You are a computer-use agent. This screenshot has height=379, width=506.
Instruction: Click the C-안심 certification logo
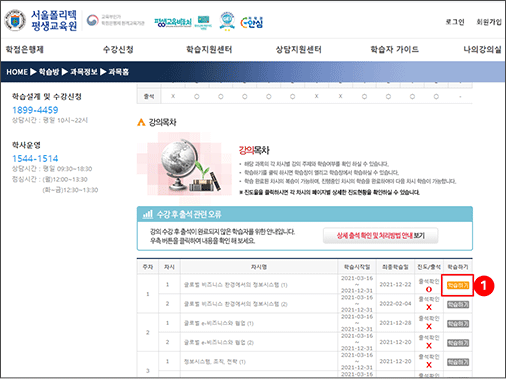tap(252, 22)
